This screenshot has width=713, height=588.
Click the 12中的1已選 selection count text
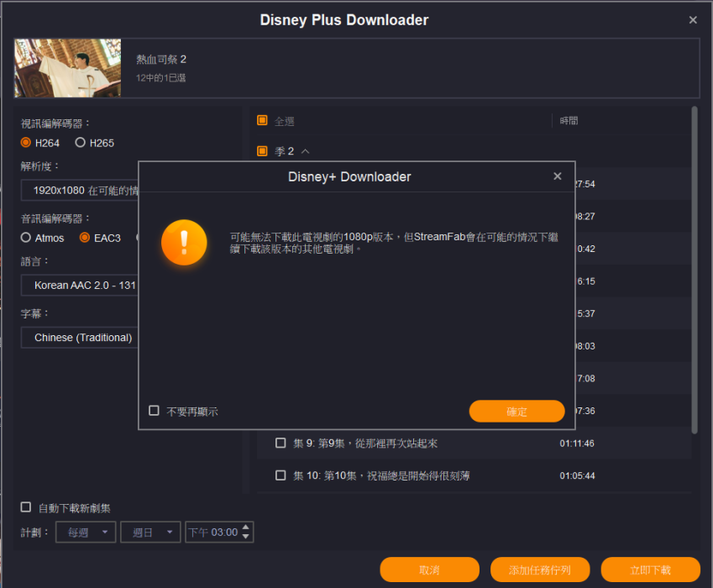[160, 78]
